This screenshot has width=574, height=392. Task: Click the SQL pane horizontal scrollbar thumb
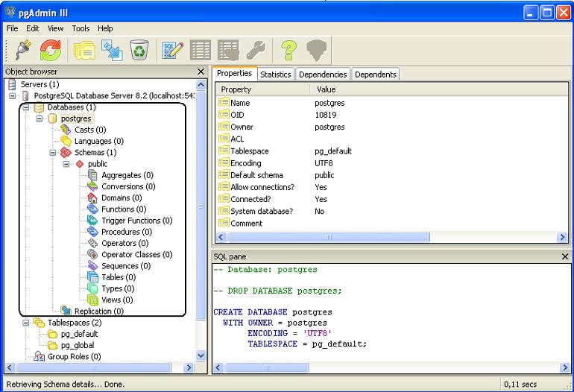click(x=266, y=367)
